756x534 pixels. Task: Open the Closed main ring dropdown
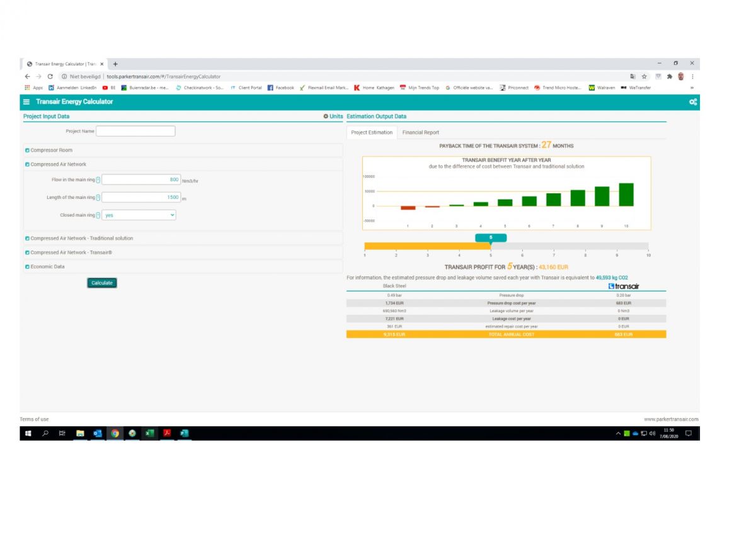pyautogui.click(x=139, y=215)
